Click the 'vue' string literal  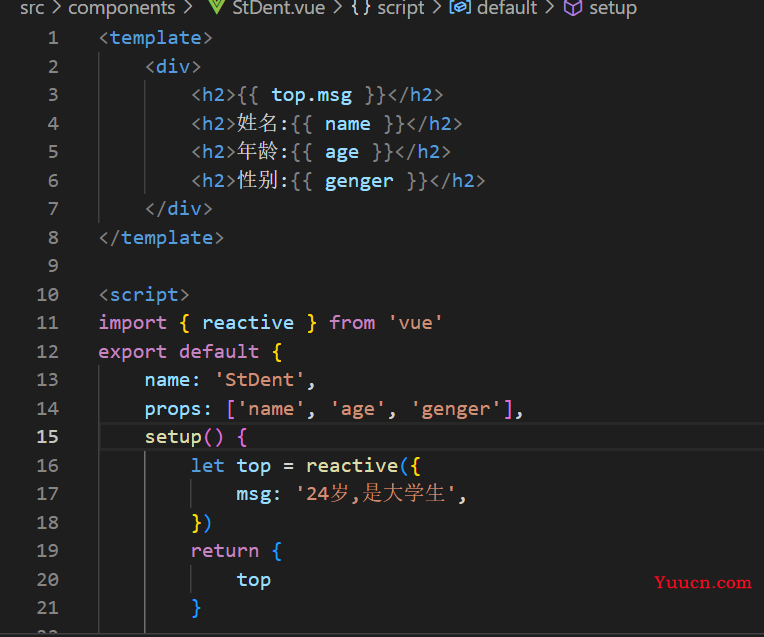[416, 323]
